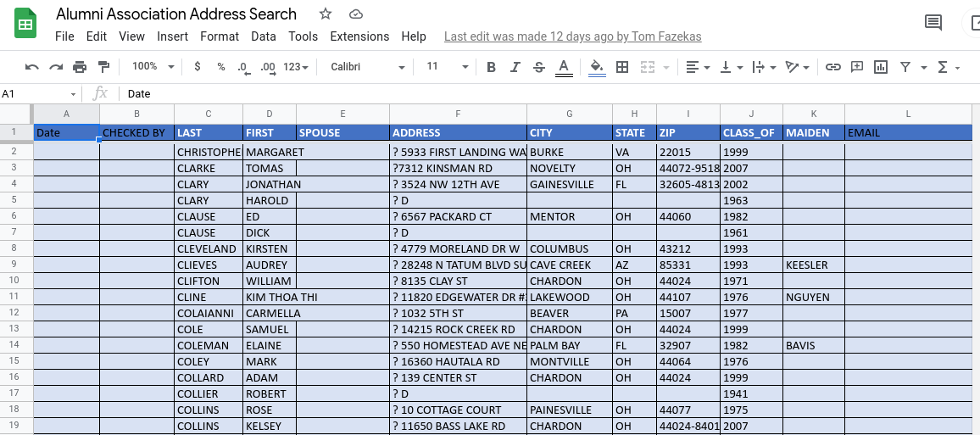
Task: Expand the merge cells options arrow
Action: (x=666, y=68)
